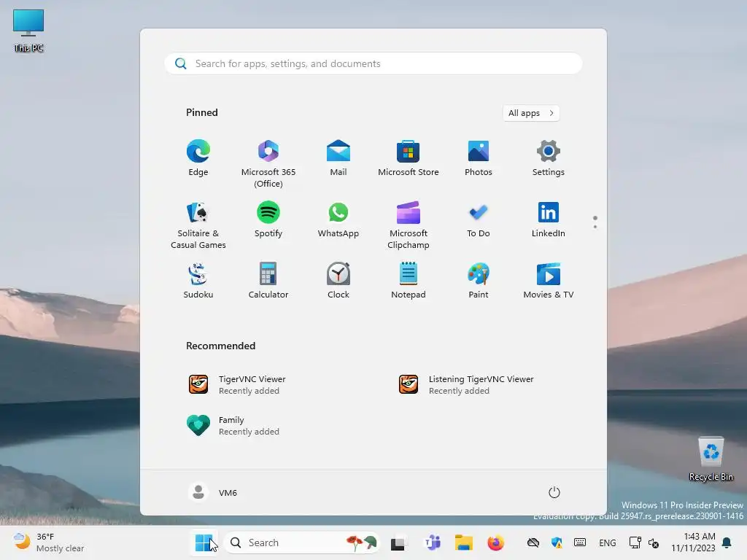This screenshot has height=560, width=747.
Task: Click the All apps button
Action: tap(531, 113)
